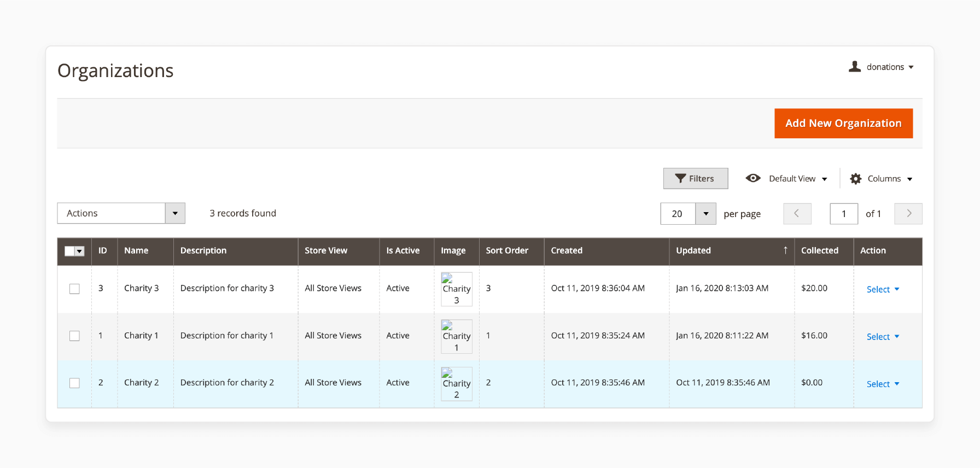Open Select action menu for Charity 3
This screenshot has height=468, width=980.
coord(883,289)
